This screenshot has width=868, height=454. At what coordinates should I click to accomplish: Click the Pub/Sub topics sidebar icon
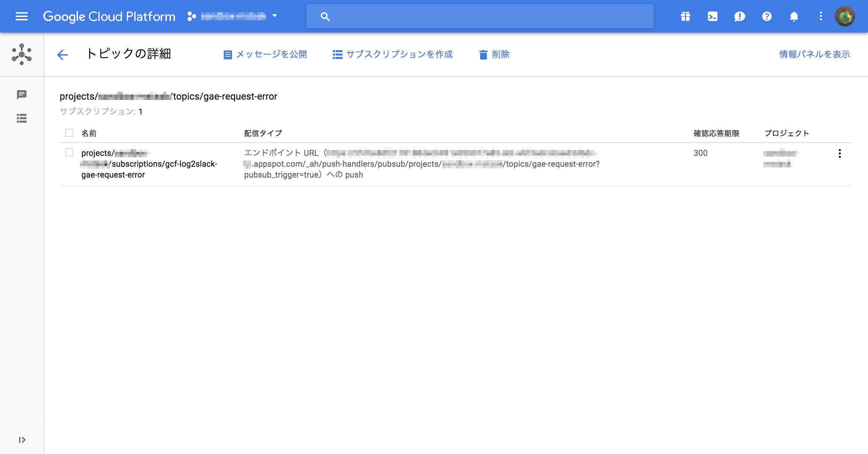pyautogui.click(x=22, y=96)
